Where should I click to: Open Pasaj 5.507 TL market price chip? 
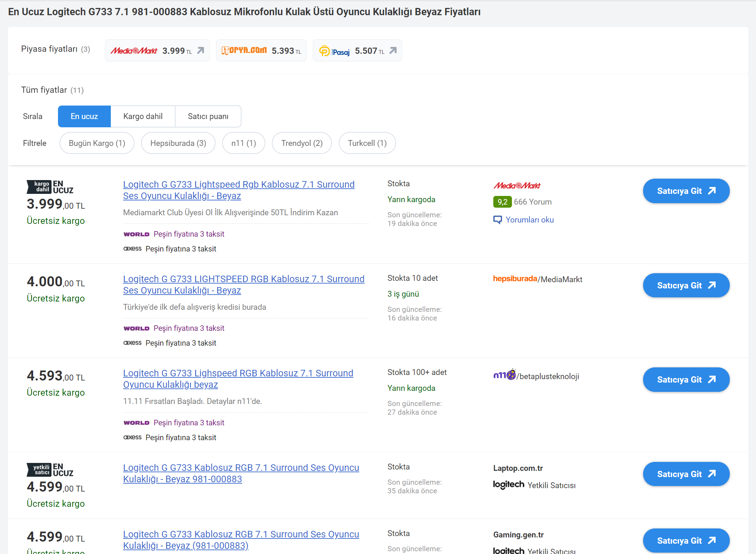[357, 50]
